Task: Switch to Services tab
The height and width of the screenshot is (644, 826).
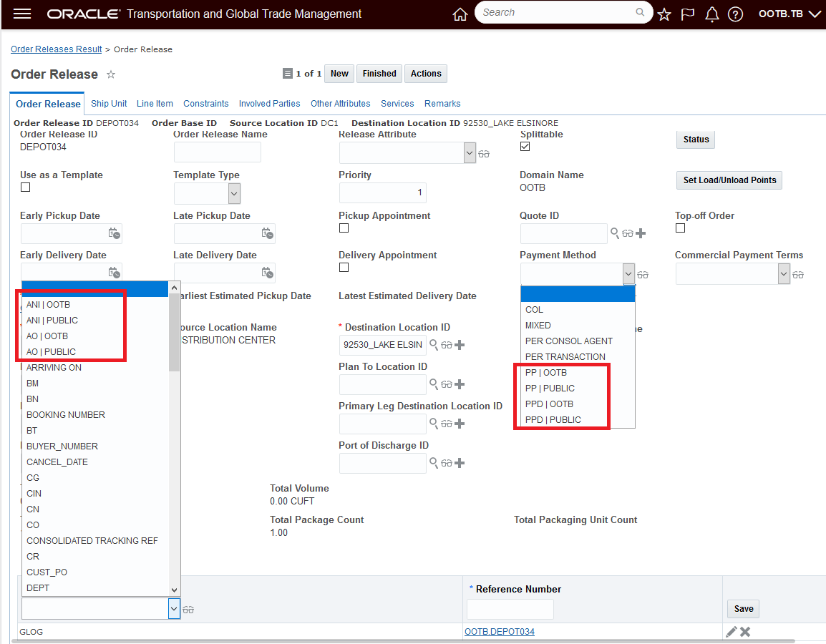Action: point(397,104)
